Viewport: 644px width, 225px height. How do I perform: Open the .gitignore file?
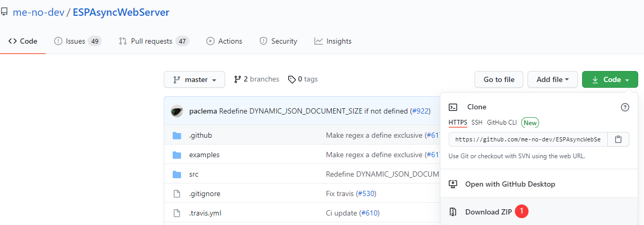[x=205, y=193]
